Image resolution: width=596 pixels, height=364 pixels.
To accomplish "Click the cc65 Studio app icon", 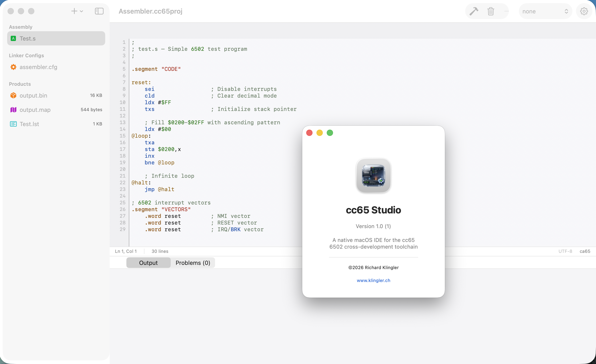I will tap(373, 176).
